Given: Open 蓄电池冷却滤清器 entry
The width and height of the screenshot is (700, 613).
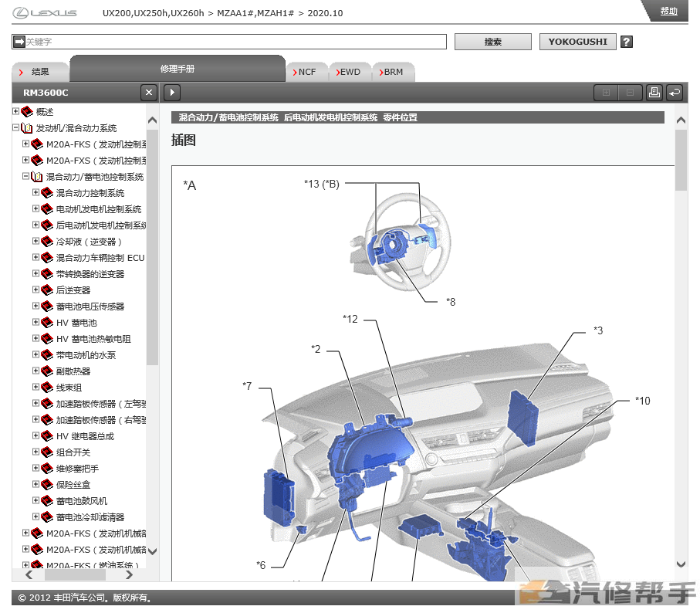Looking at the screenshot, I should pyautogui.click(x=90, y=517).
